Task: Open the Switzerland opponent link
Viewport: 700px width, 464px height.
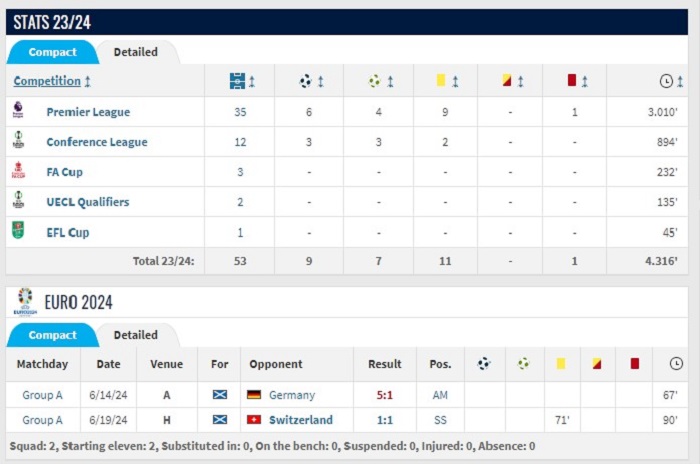Action: pos(301,420)
